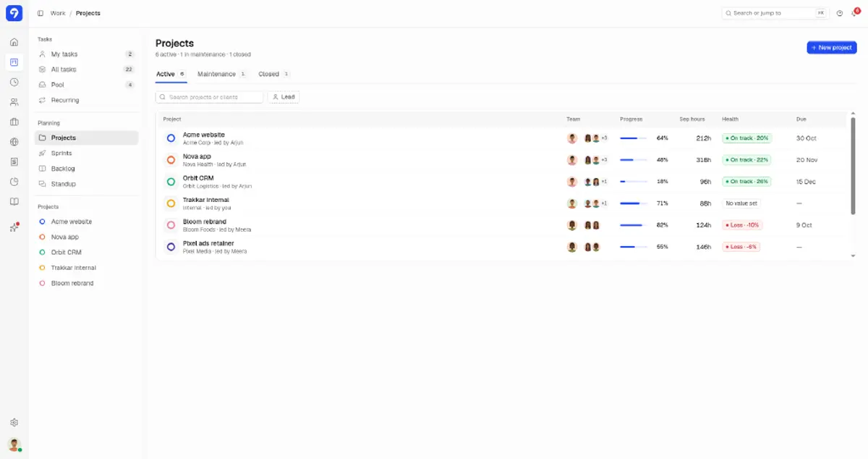Open Backlog in sidebar
Viewport: 868px width, 459px height.
tap(86, 169)
